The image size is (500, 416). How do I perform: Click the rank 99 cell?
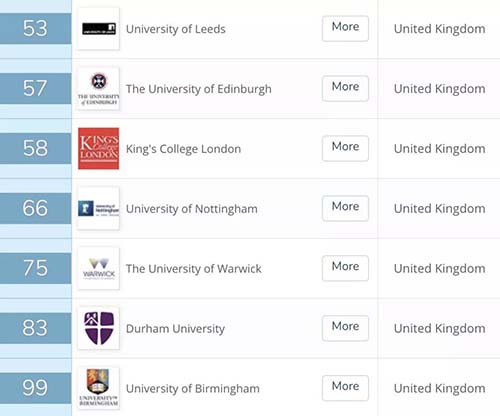click(36, 388)
